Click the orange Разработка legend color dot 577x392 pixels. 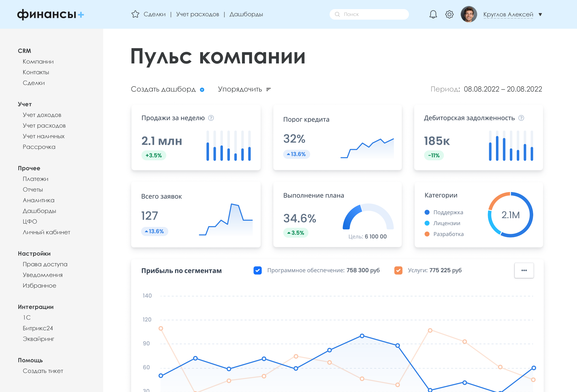tap(427, 234)
